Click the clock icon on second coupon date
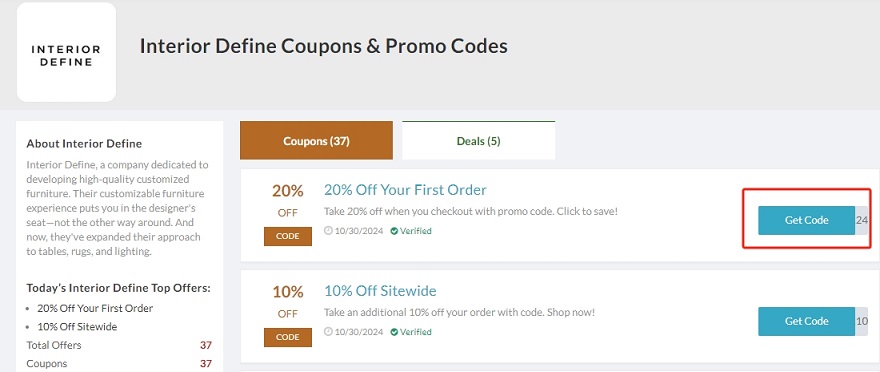Image resolution: width=880 pixels, height=372 pixels. 328,332
